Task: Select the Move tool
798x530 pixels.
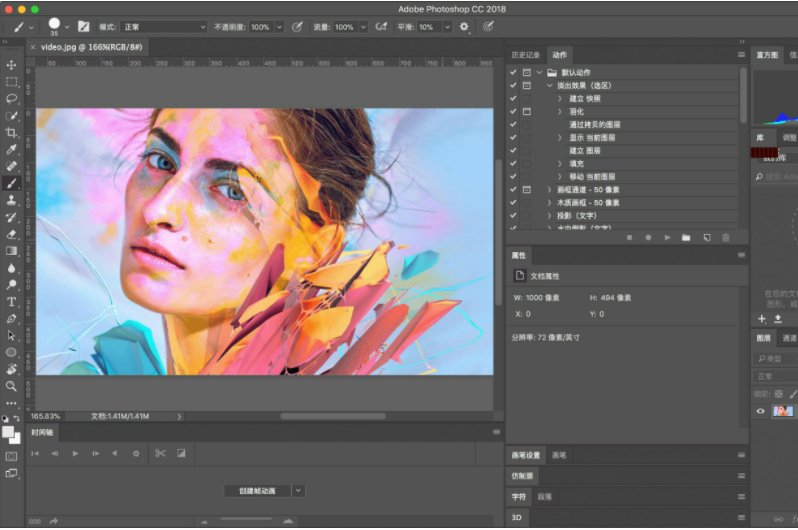Action: click(12, 65)
